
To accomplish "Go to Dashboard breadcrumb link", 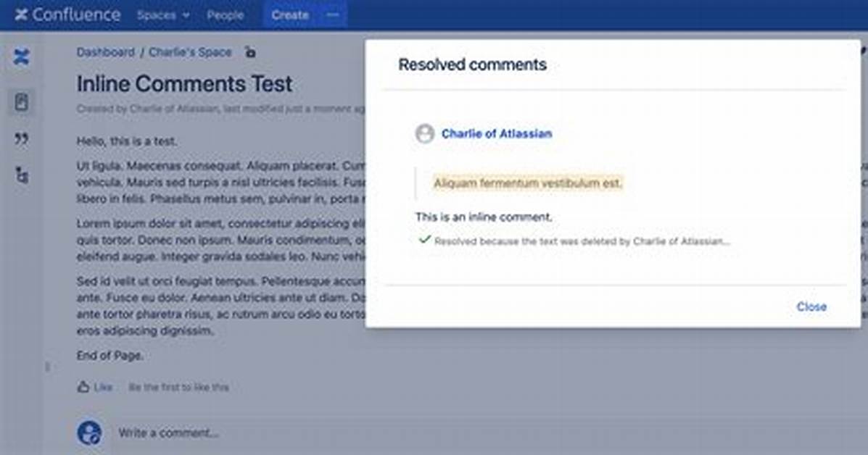I will click(105, 52).
